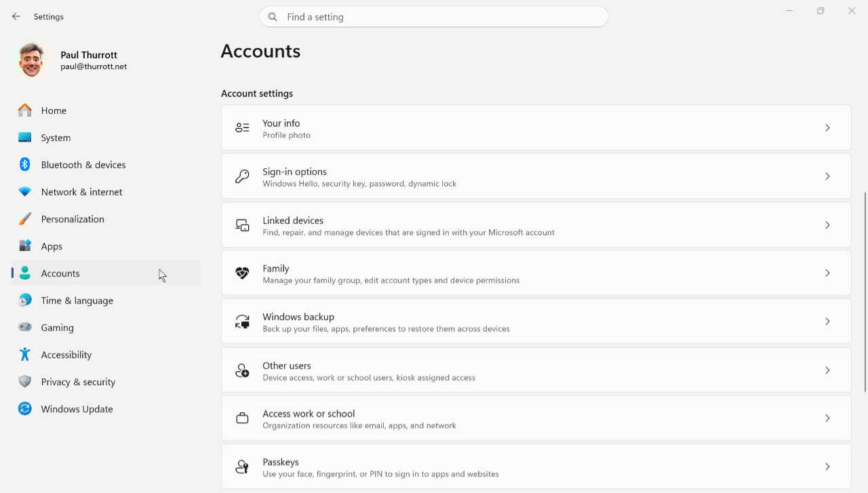Click the Privacy & security shield icon
868x493 pixels.
25,382
